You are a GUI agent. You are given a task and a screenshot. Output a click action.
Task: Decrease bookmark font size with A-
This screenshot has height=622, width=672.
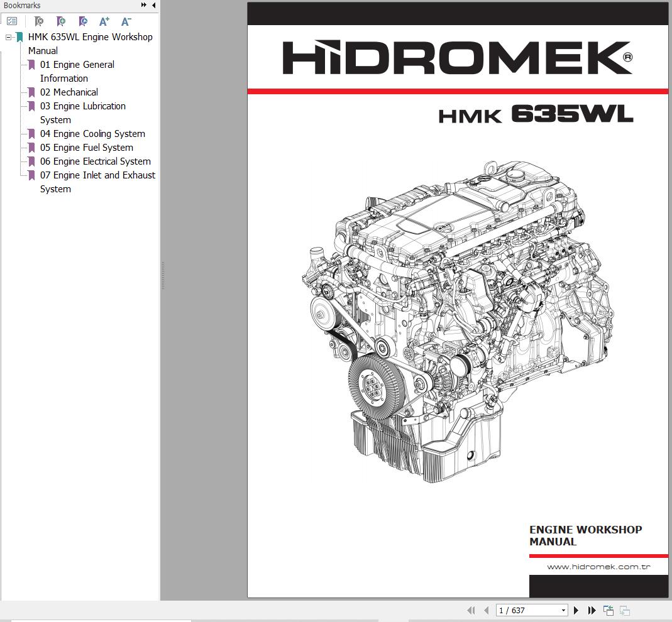click(x=126, y=21)
